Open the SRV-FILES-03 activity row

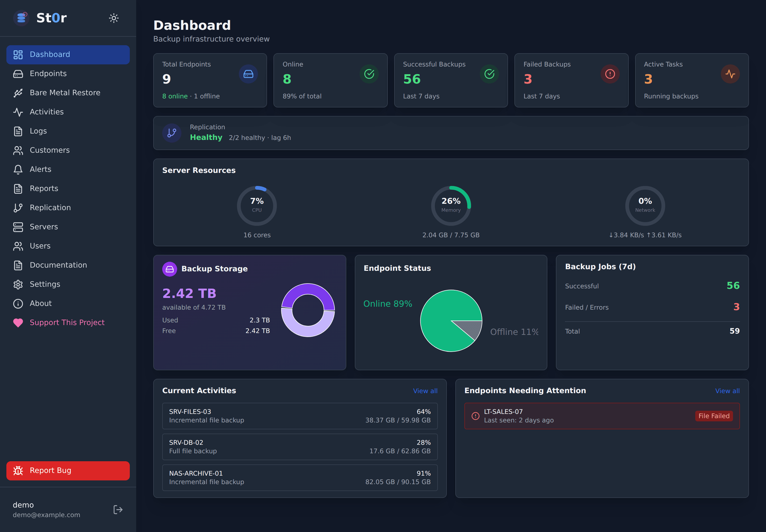300,416
